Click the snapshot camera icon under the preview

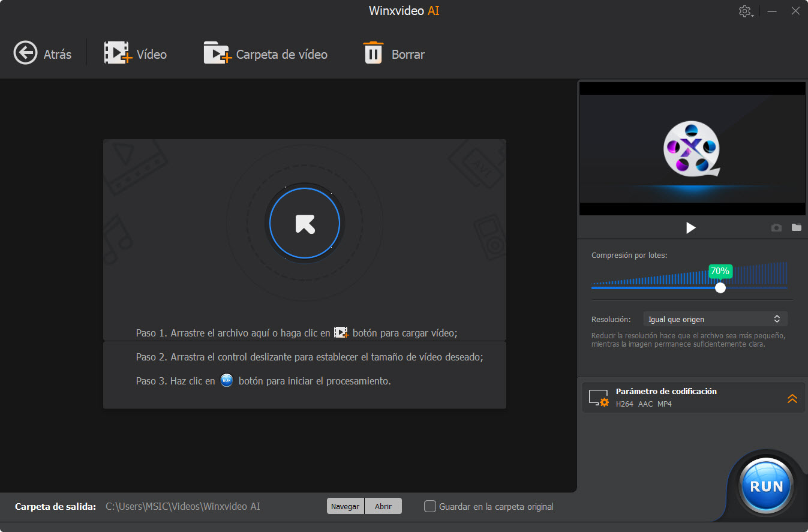[x=776, y=227]
